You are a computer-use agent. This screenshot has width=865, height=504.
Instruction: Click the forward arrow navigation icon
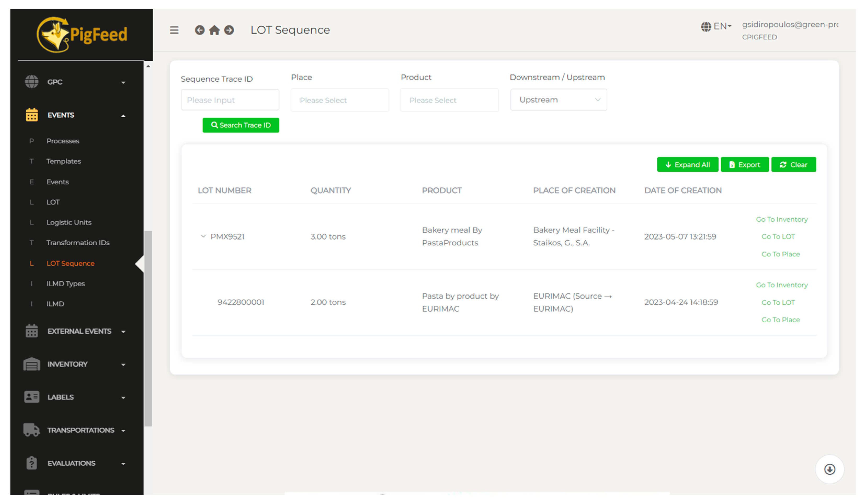(229, 30)
